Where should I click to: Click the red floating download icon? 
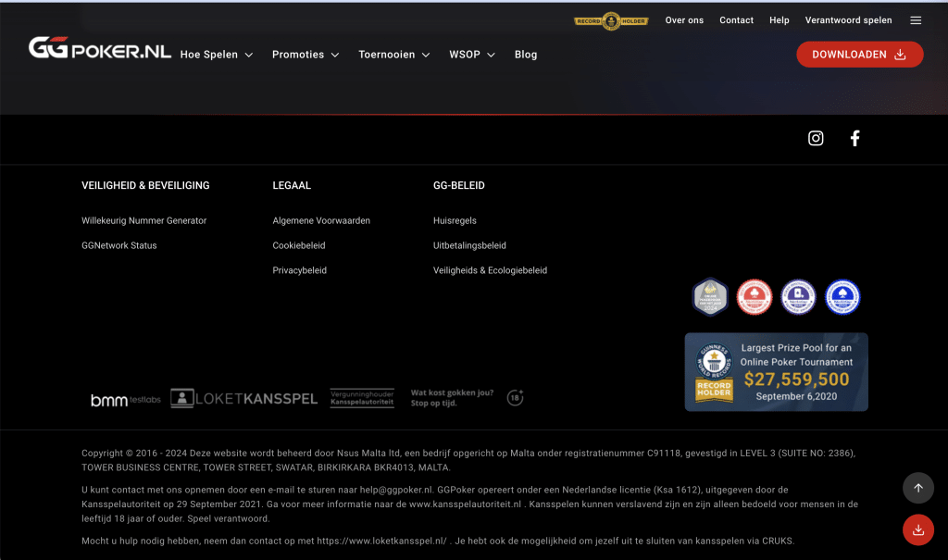coord(918,529)
